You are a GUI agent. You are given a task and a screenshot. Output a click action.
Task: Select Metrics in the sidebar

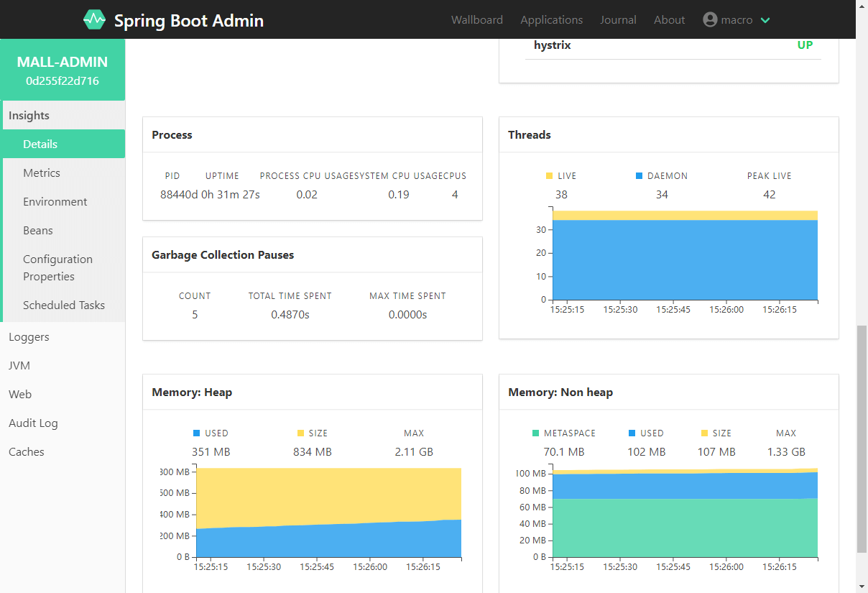click(x=42, y=173)
